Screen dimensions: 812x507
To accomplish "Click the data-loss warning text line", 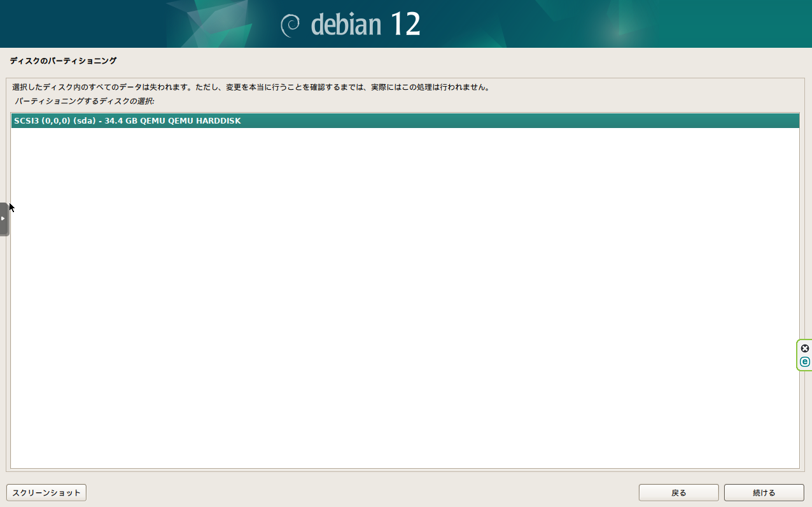I will (255, 87).
